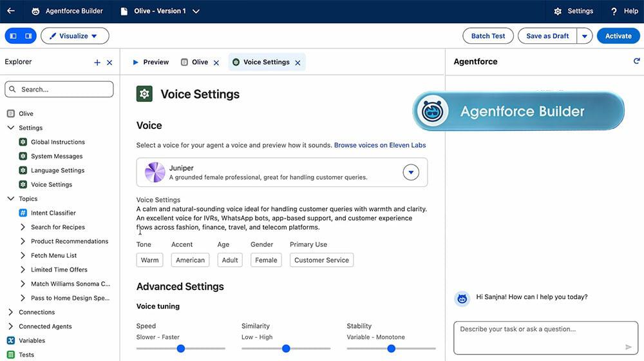Click the Tests icon in Explorer

11,355
